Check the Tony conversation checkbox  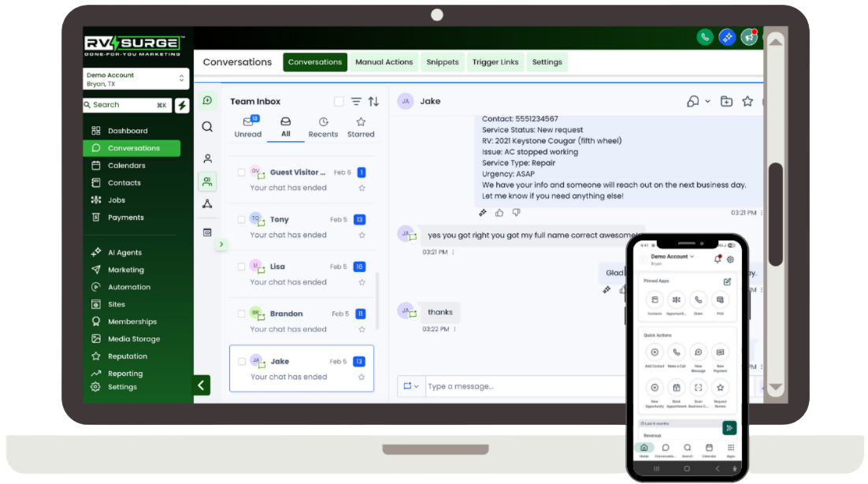[x=241, y=219]
